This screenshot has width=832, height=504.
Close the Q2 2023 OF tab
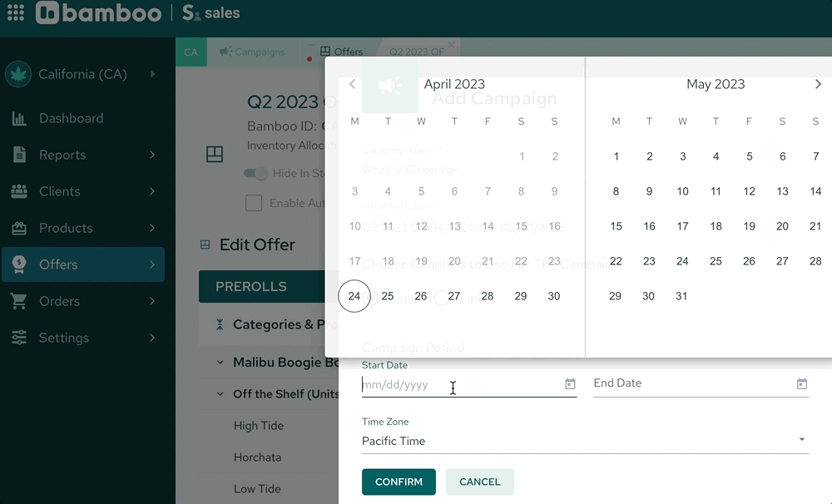click(451, 45)
